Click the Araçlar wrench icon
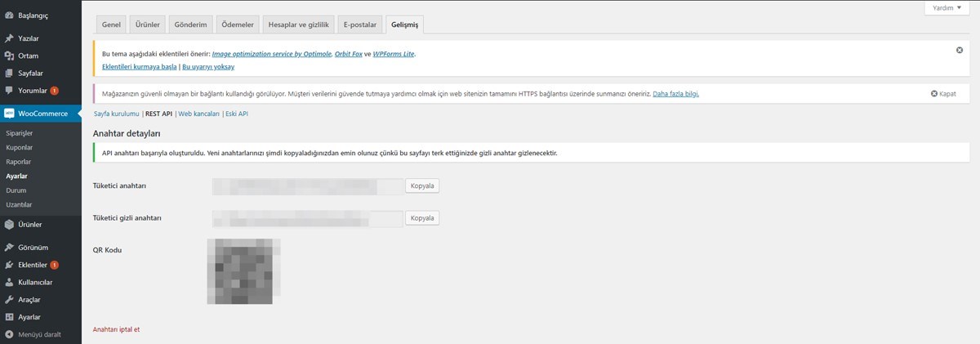Viewport: 980px width, 344px height. pyautogui.click(x=9, y=300)
